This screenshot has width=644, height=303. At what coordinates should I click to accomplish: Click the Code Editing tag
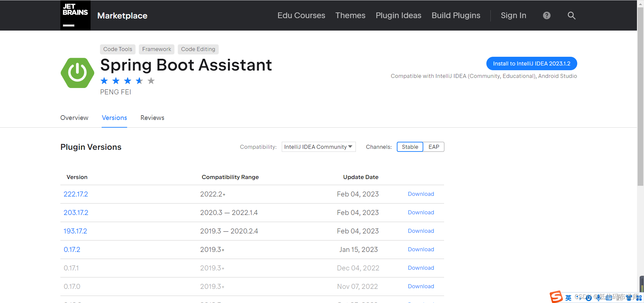pyautogui.click(x=198, y=49)
